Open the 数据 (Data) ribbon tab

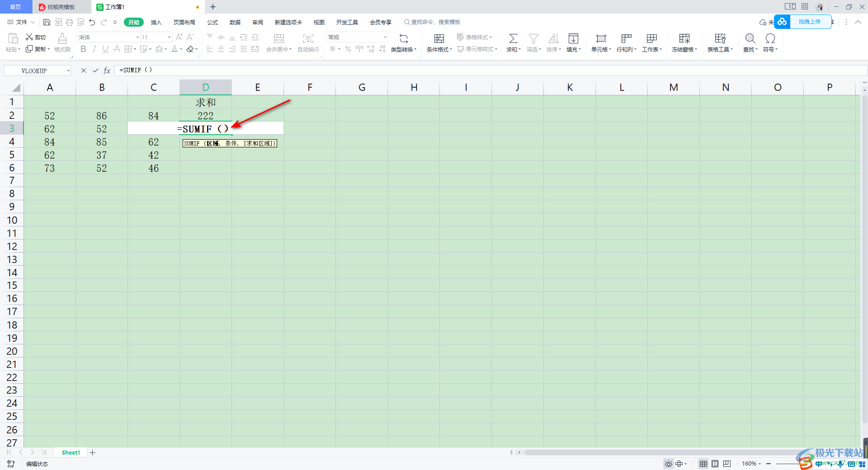(235, 22)
